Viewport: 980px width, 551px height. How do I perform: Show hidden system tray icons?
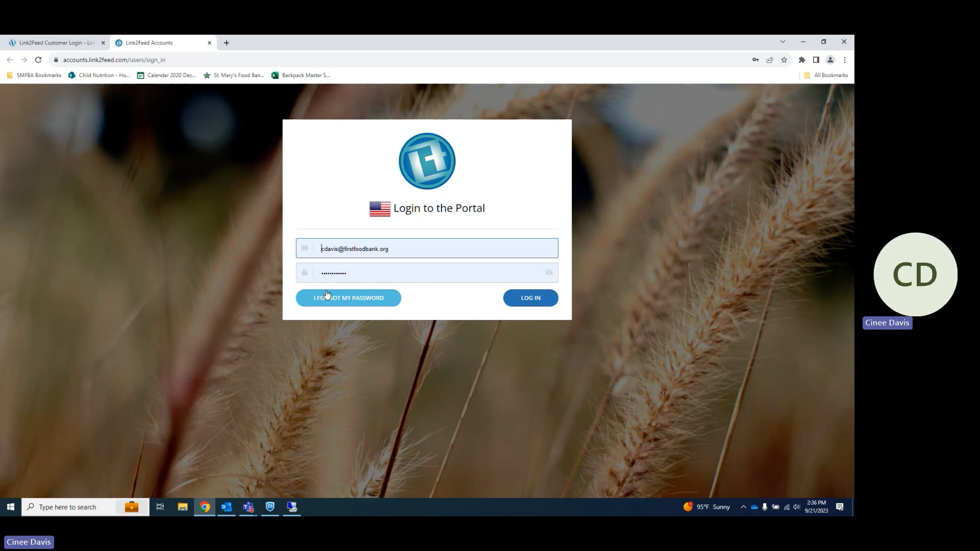tap(743, 507)
